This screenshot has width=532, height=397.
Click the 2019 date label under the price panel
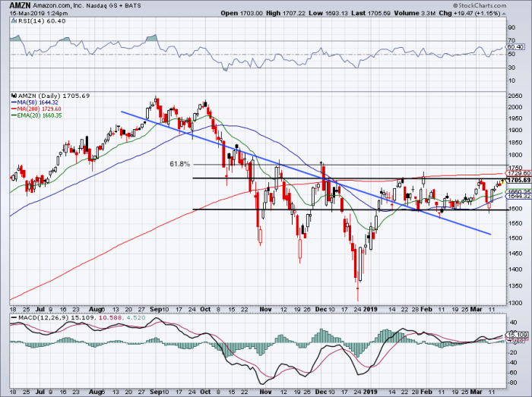(370, 309)
